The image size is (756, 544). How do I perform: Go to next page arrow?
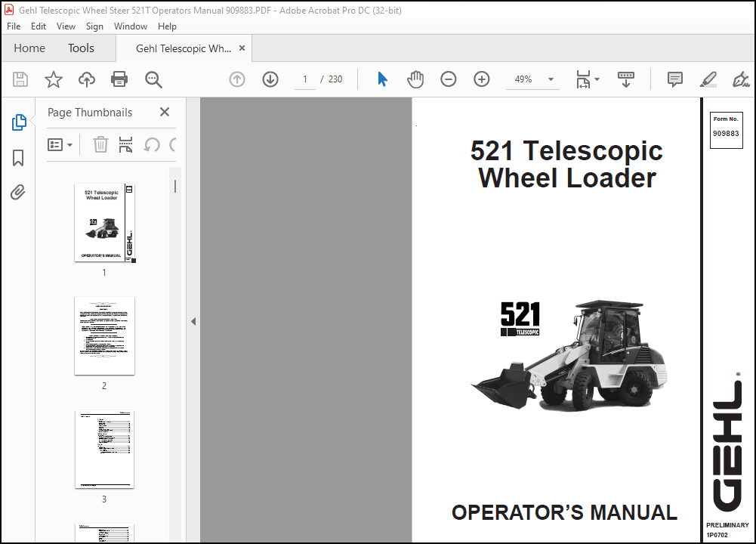click(x=270, y=79)
